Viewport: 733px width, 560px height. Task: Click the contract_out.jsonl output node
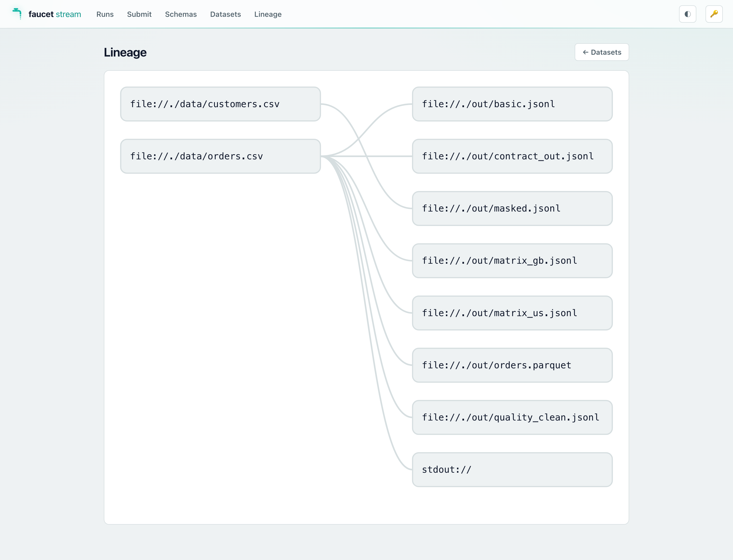click(x=512, y=156)
